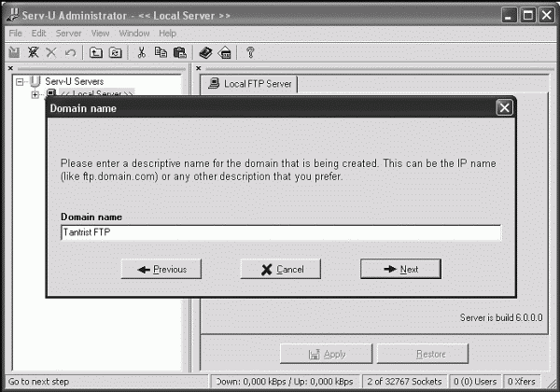Image resolution: width=560 pixels, height=392 pixels.
Task: Click the refresh folder toolbar icon
Action: 116,53
